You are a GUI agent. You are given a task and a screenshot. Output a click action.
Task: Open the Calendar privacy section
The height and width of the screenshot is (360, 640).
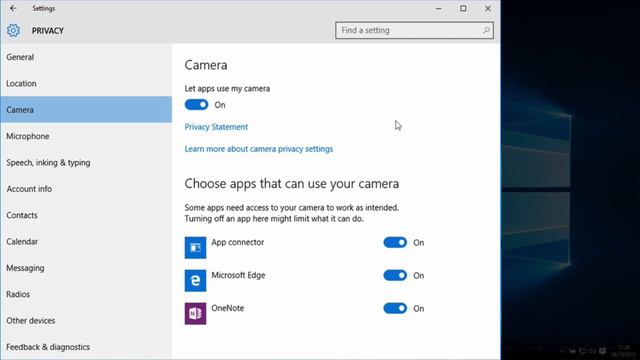(86, 241)
